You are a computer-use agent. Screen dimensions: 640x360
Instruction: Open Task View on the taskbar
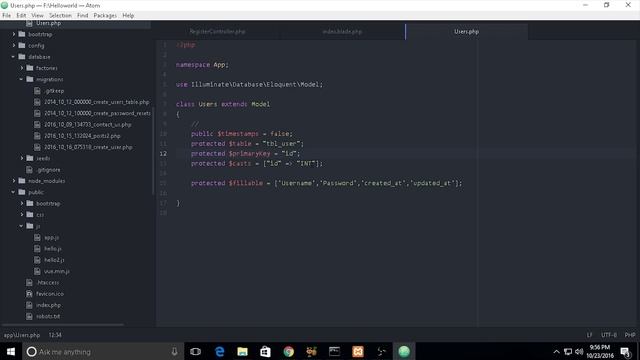coord(196,351)
